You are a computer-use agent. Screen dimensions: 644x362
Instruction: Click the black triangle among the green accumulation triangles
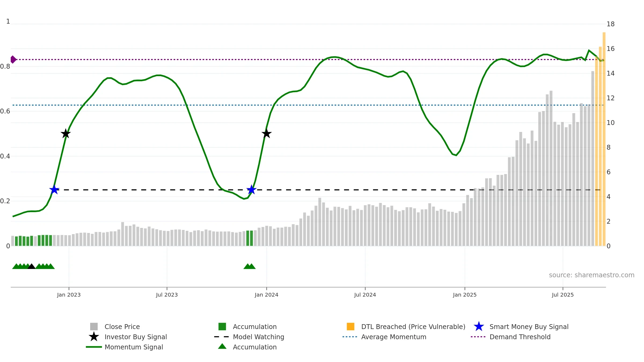click(31, 266)
